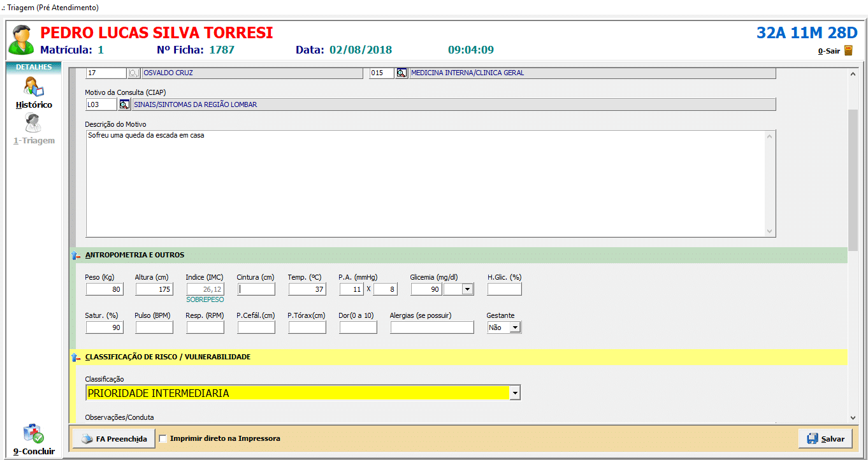Collapse the Antropometria e Outros section
Image resolution: width=868 pixels, height=460 pixels.
pos(75,255)
